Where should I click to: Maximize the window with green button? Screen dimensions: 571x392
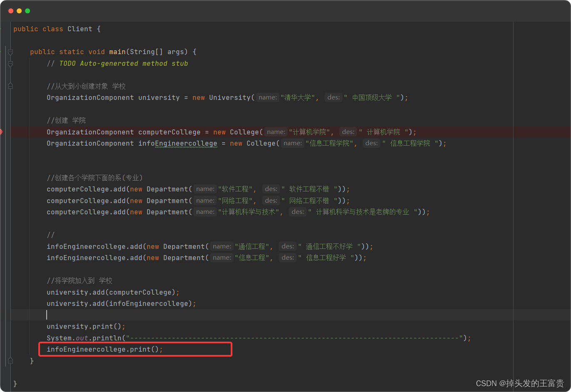coord(27,11)
